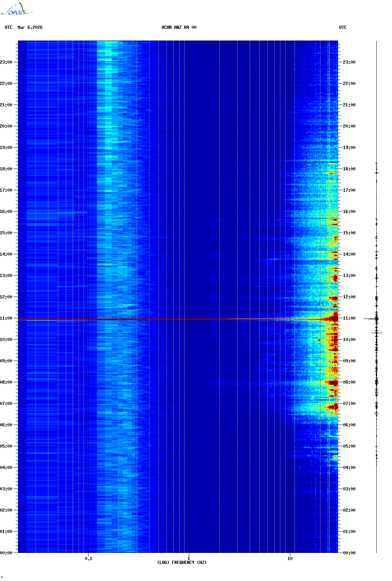Click the 15:00 label on right time axis

click(x=349, y=233)
